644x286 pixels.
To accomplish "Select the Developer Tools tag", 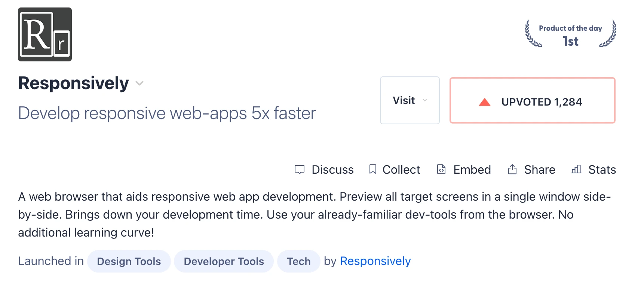I will tap(224, 261).
